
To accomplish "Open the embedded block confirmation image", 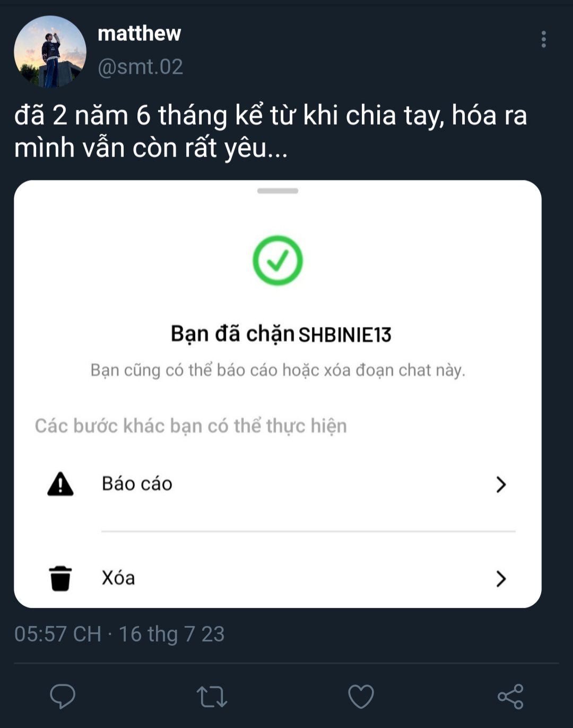I will click(x=277, y=394).
